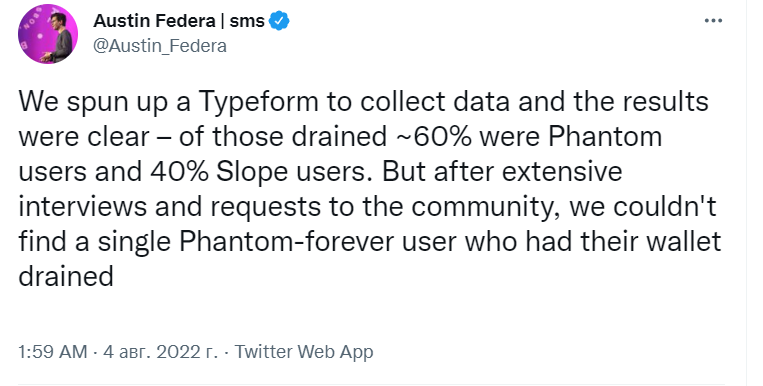Click the word 'community' in the tweet
Image resolution: width=763 pixels, height=386 pixels.
pyautogui.click(x=485, y=207)
